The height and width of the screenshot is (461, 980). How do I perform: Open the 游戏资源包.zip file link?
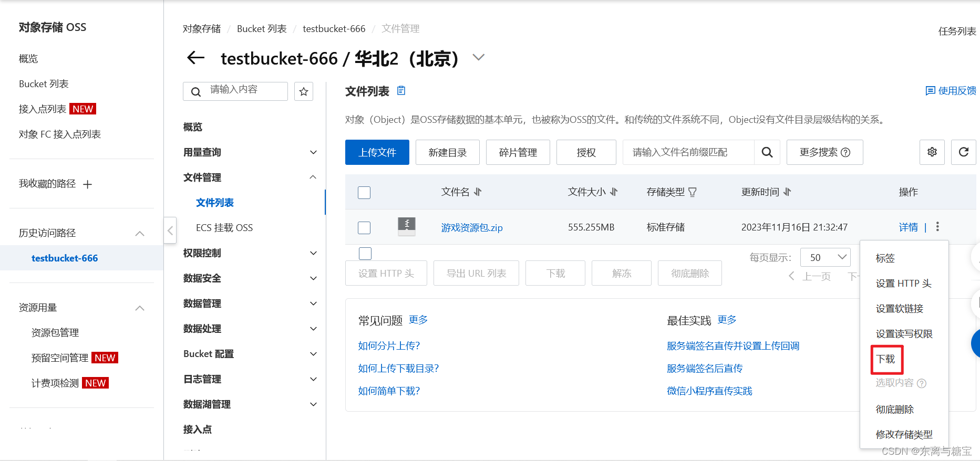pyautogui.click(x=472, y=227)
